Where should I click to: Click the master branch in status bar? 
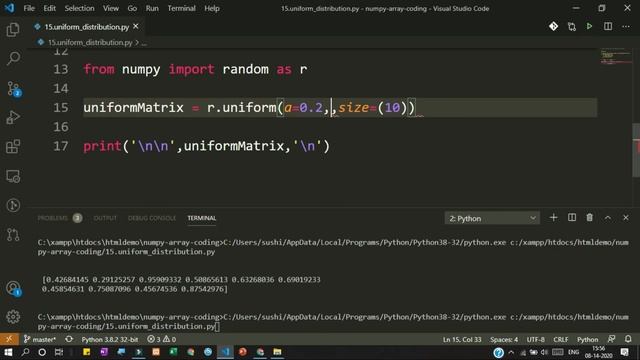tap(40, 339)
